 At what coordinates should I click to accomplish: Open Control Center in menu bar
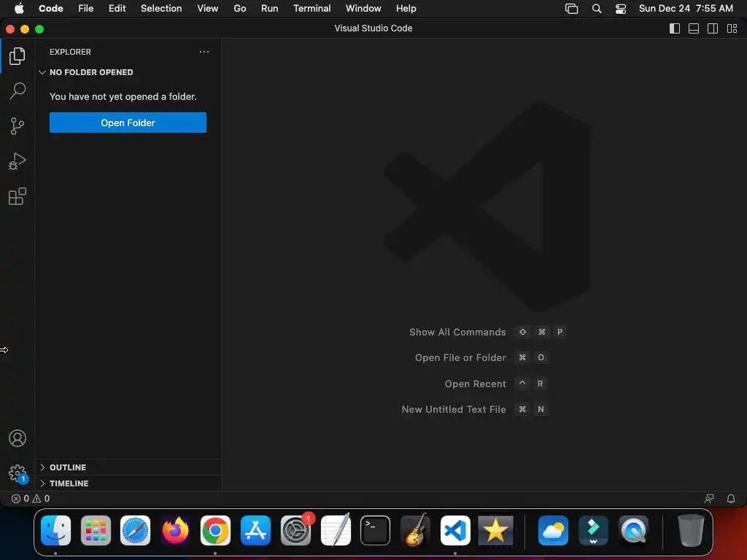click(x=620, y=9)
